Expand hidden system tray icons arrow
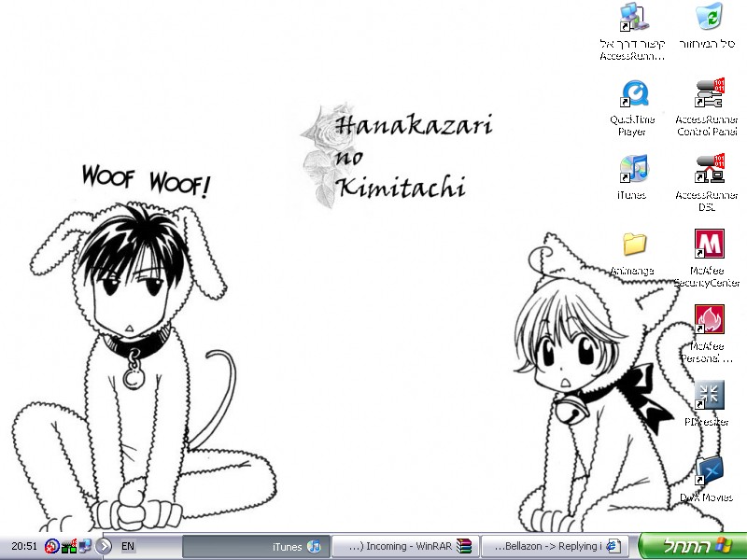This screenshot has width=747, height=560. [104, 546]
